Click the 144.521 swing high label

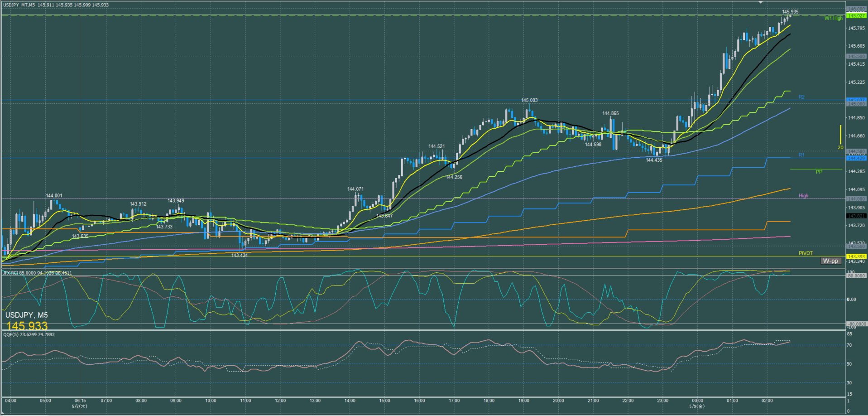436,146
